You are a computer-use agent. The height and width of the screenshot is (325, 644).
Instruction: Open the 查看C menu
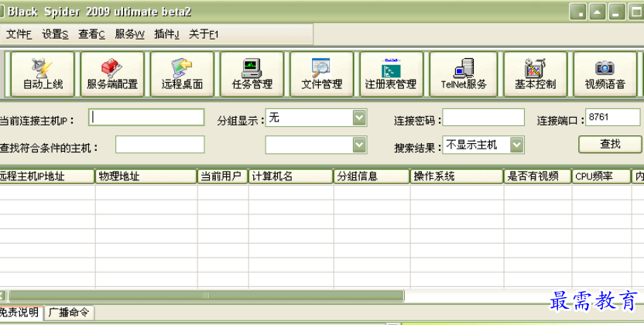click(x=91, y=35)
